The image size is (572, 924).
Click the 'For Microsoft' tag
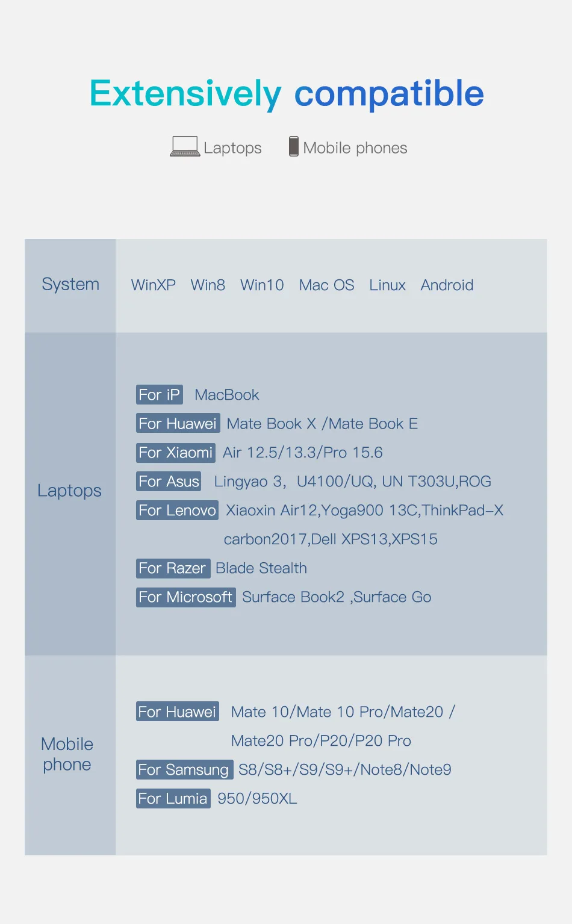pyautogui.click(x=186, y=597)
